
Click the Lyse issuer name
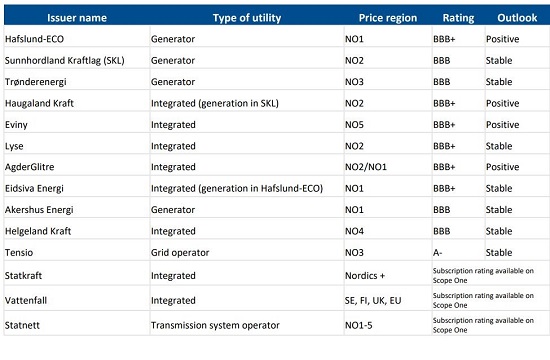click(14, 146)
